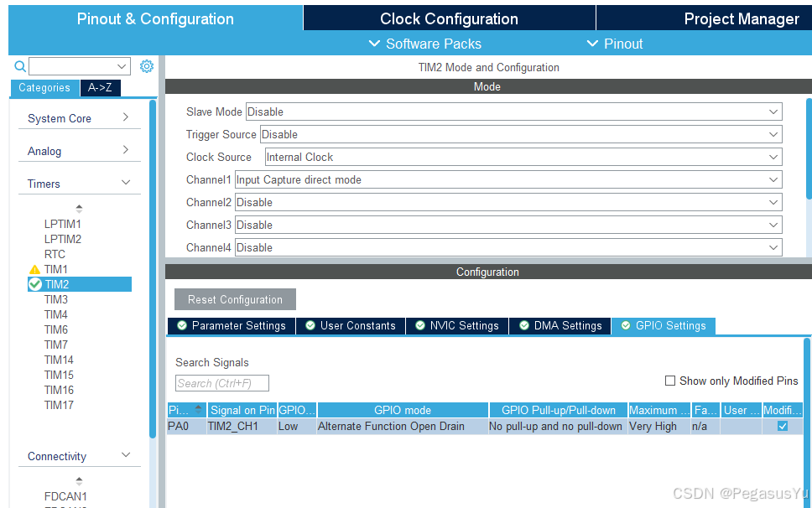Select TIM6 in the timers list

[x=56, y=329]
